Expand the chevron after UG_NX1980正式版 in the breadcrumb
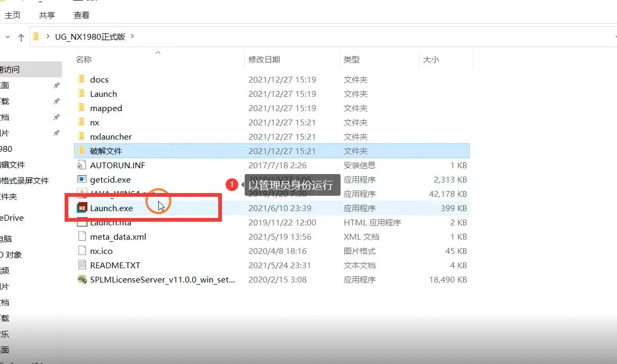Viewport: 617px width, 364px height. [132, 36]
